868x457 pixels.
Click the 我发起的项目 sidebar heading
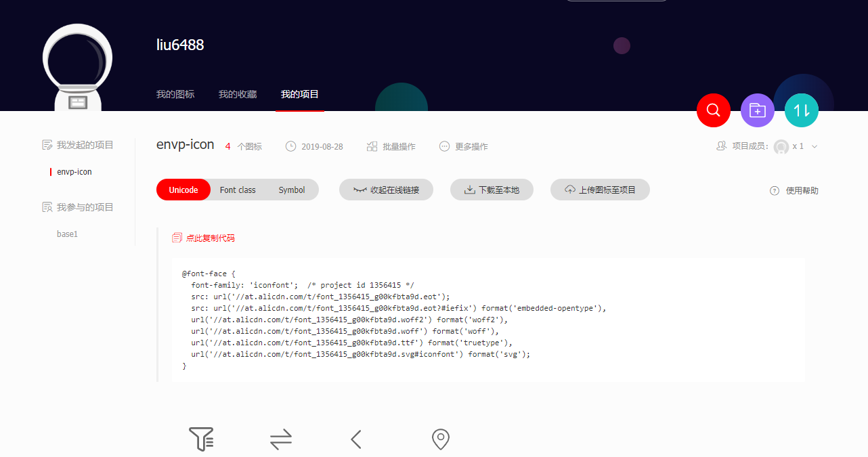coord(85,145)
